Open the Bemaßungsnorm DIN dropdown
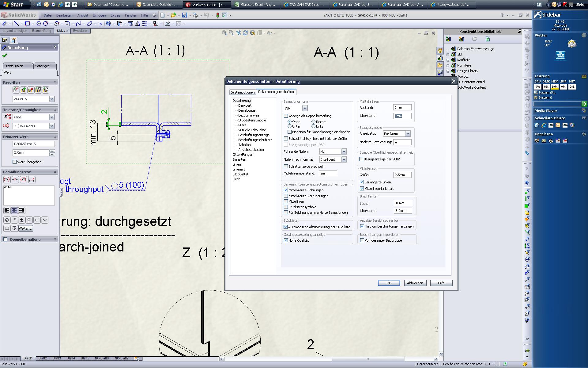This screenshot has width=588, height=368. tap(305, 108)
